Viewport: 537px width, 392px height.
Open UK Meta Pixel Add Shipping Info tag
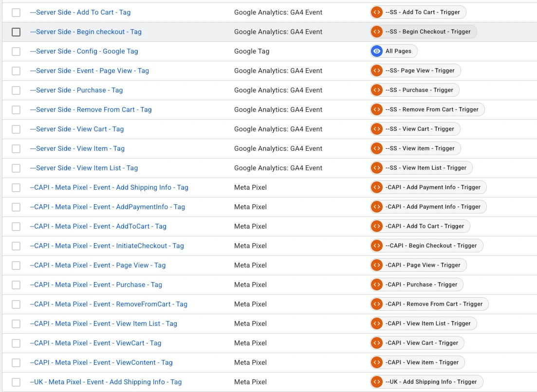(106, 382)
